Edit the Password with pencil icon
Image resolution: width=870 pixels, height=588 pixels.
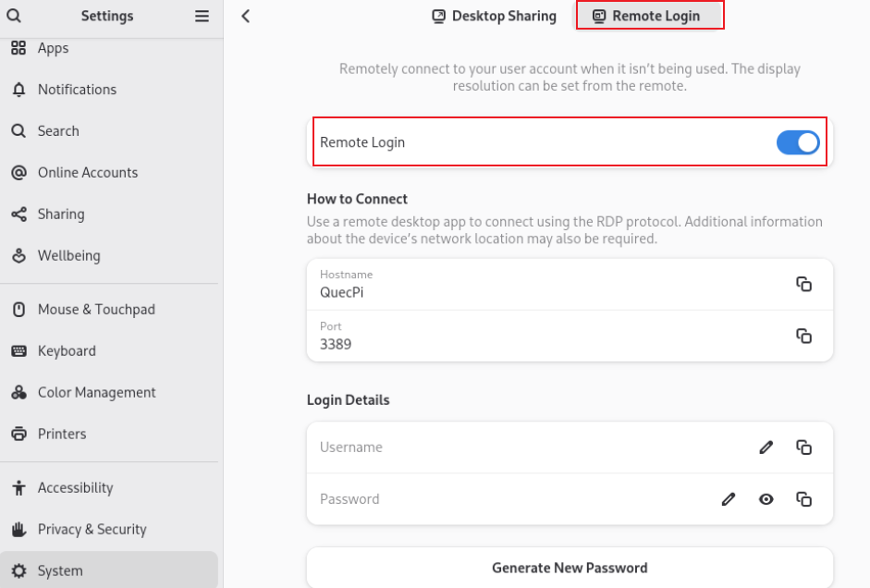[729, 499]
